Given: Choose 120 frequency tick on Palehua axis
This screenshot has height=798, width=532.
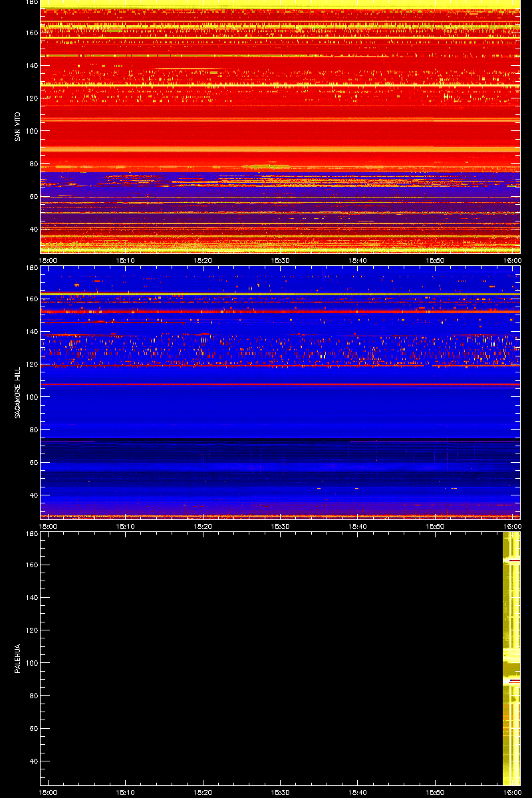Looking at the screenshot, I should [31, 630].
